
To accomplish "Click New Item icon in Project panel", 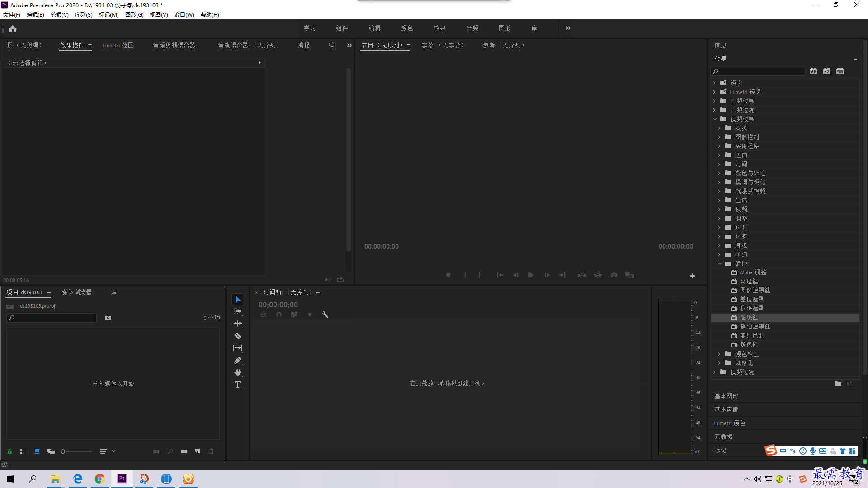I will pyautogui.click(x=198, y=451).
